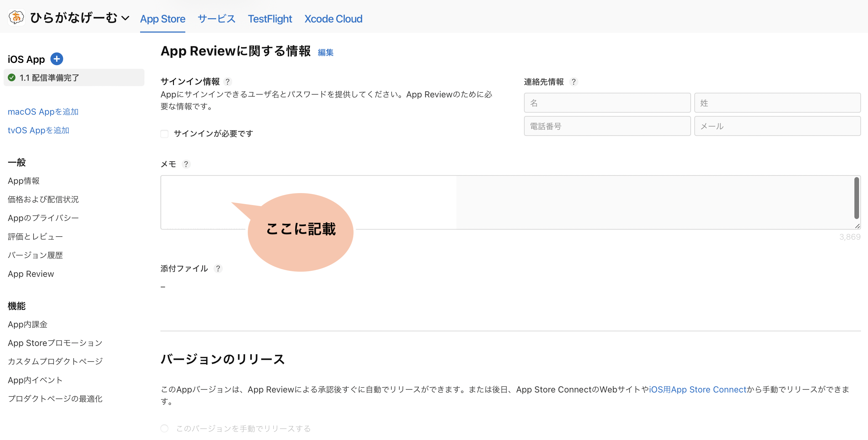Viewport: 868px width, 440px height.
Task: Click the 編集 link next to App Review heading
Action: (x=325, y=52)
